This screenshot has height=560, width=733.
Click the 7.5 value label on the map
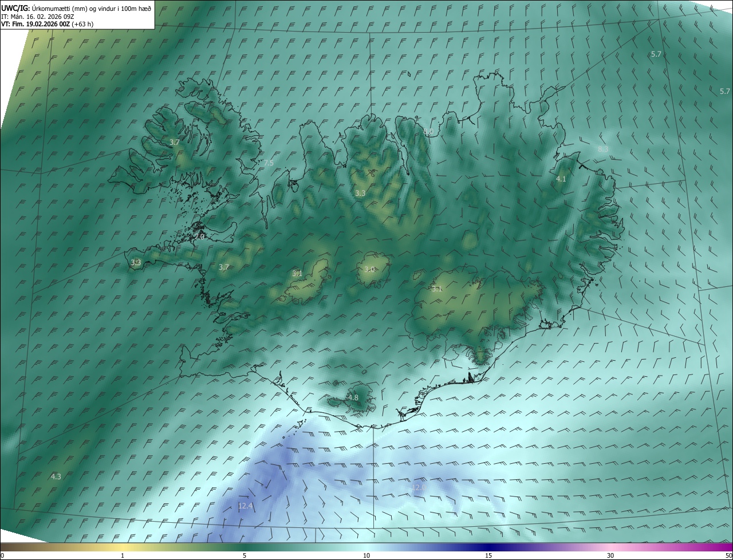point(269,163)
